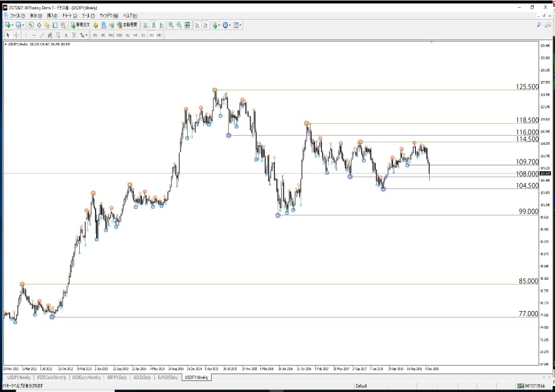Switch to the M1 timeframe
This screenshot has height=392, width=555.
95,35
